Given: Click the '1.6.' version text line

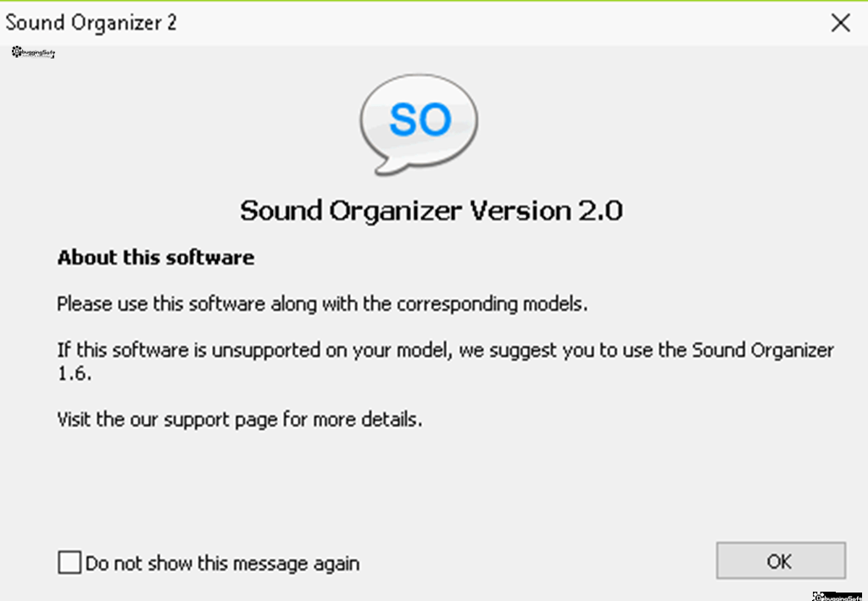Looking at the screenshot, I should [75, 374].
